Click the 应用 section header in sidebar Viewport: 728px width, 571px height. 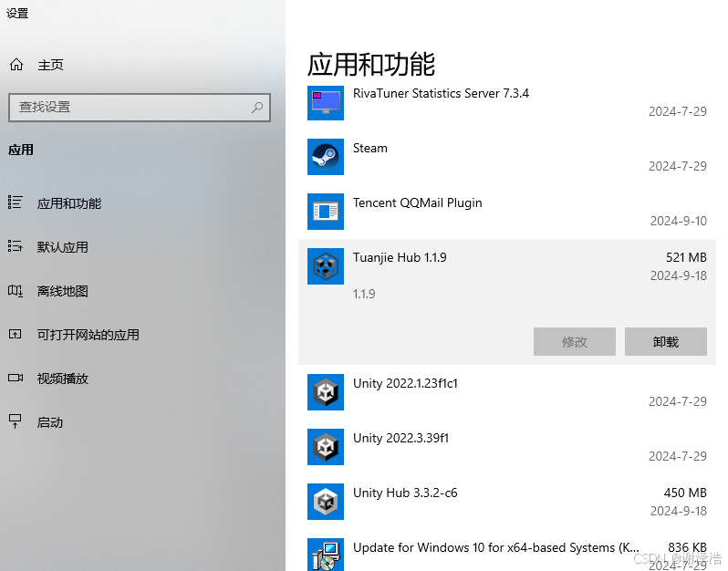point(21,150)
